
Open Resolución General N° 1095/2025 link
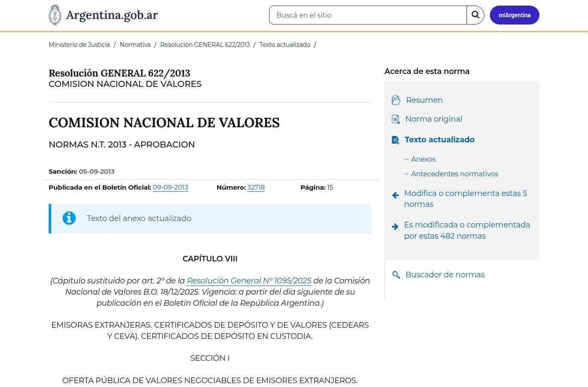pos(249,281)
